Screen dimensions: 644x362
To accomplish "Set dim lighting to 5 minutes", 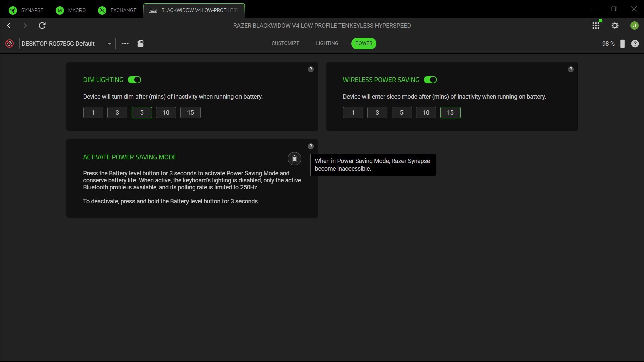I will (x=142, y=113).
